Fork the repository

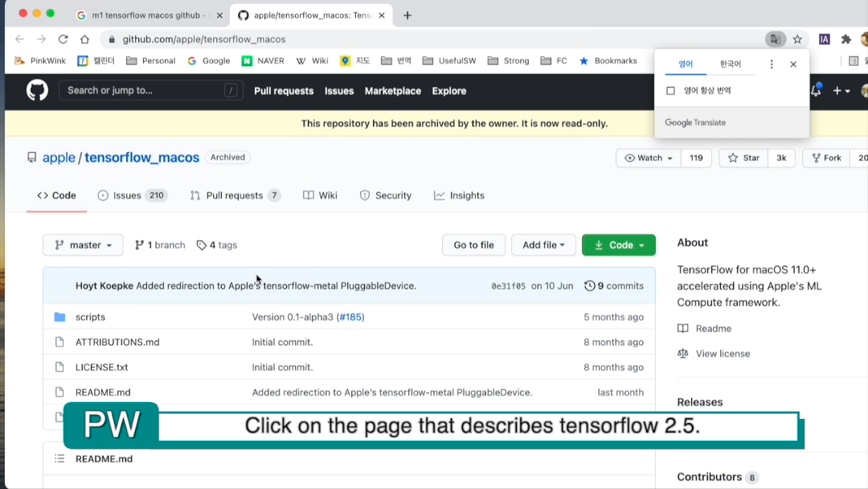point(826,158)
